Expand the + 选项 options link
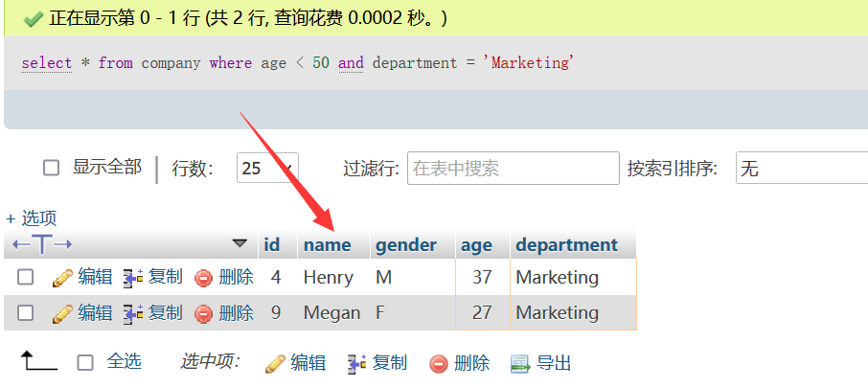 (x=31, y=218)
